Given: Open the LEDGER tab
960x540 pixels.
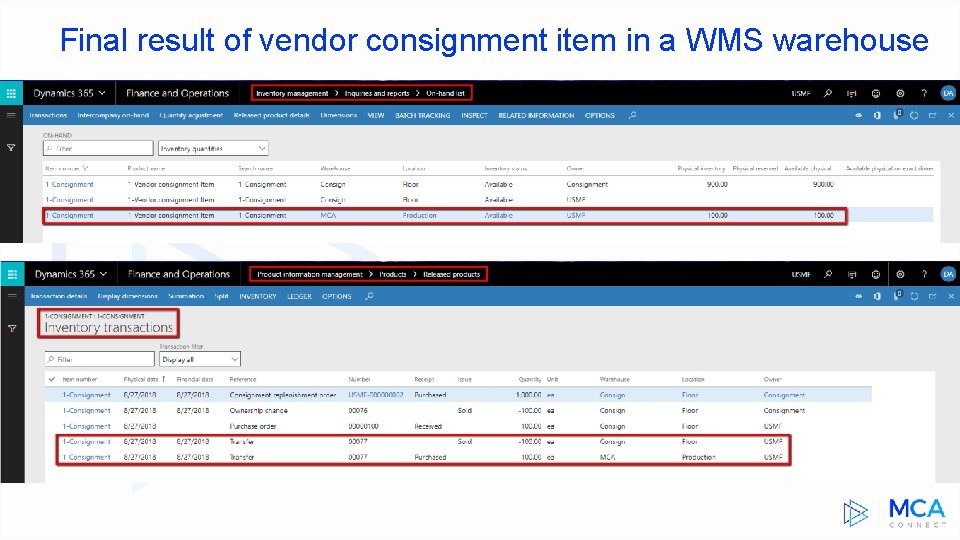Looking at the screenshot, I should pyautogui.click(x=299, y=296).
